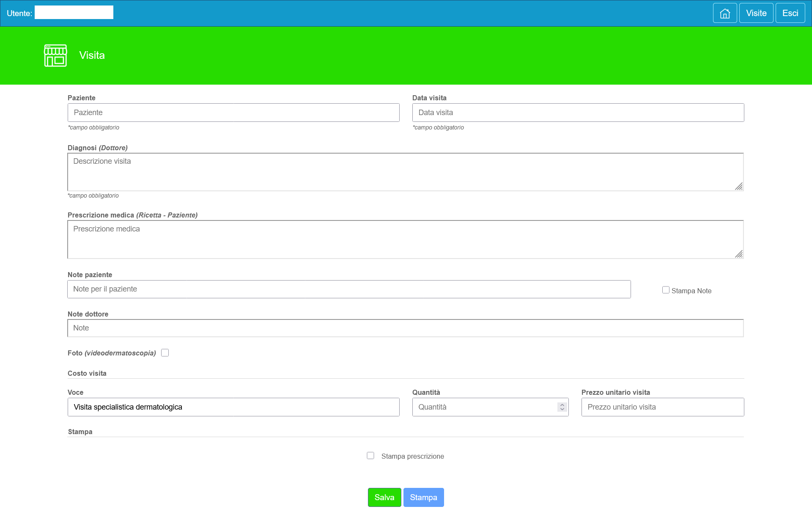Image resolution: width=812 pixels, height=523 pixels.
Task: Focus the Prezzo unitario visita field
Action: click(662, 407)
